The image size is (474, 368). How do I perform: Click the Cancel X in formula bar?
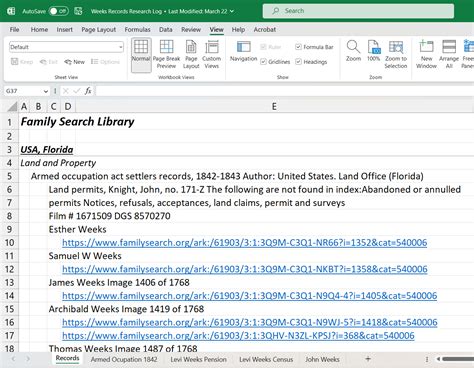tap(66, 91)
